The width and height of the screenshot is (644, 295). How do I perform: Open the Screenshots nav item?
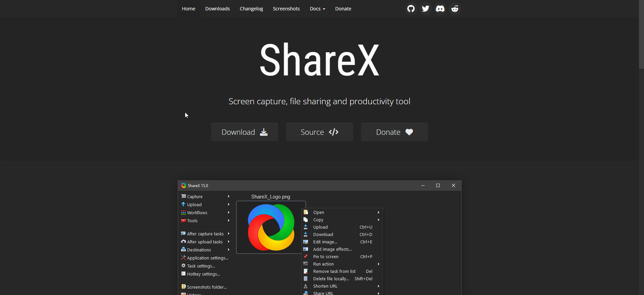pos(286,9)
